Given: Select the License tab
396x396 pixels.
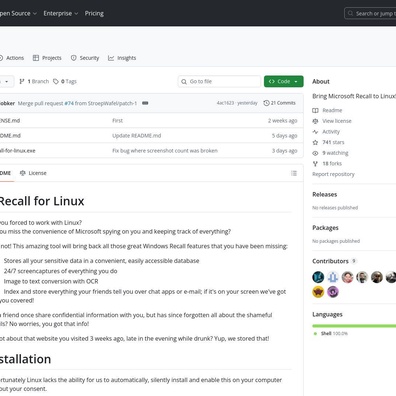Looking at the screenshot, I should [x=33, y=173].
